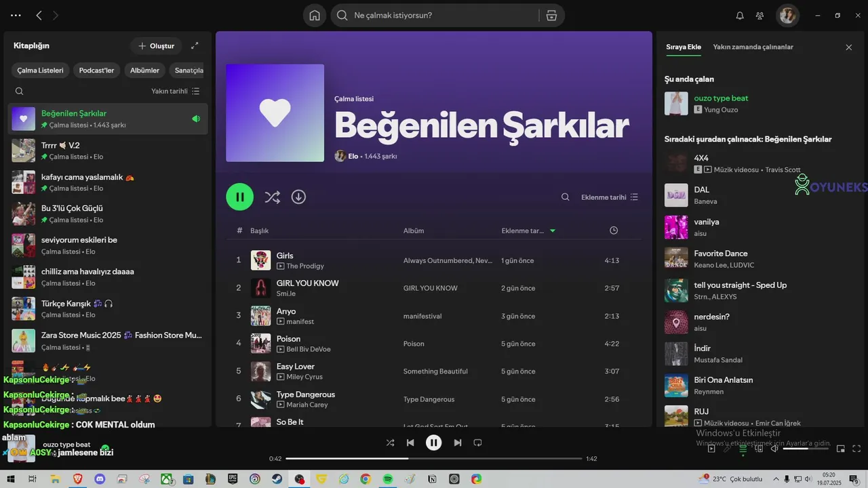The width and height of the screenshot is (868, 488).
Task: Click the Oluştur create button
Action: [156, 45]
